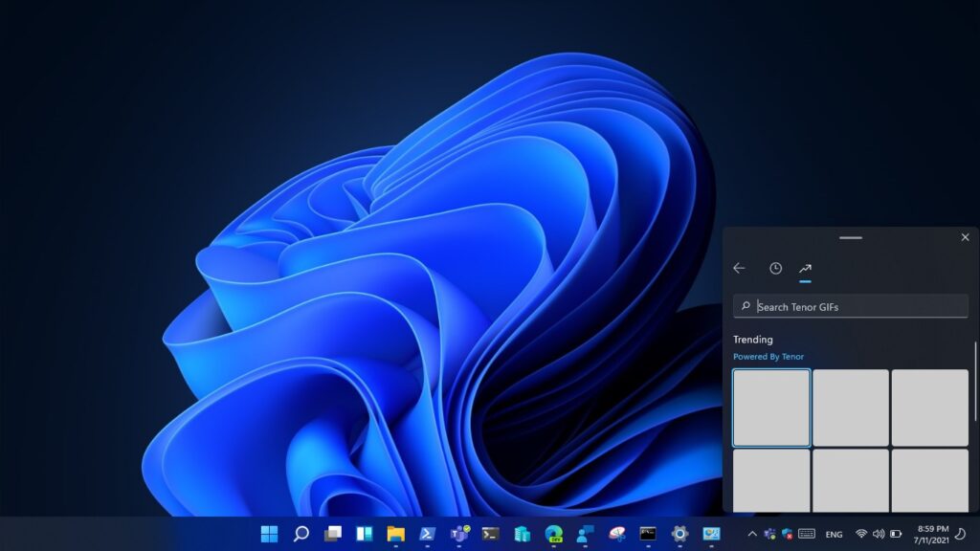The image size is (980, 551).
Task: Select the first trending GIF thumbnail
Action: 771,408
